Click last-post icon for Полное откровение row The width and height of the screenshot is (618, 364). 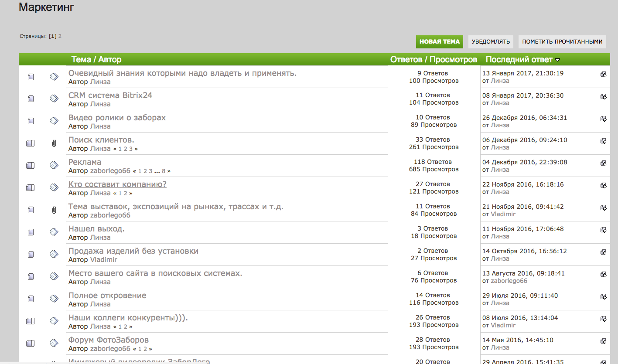point(604,296)
